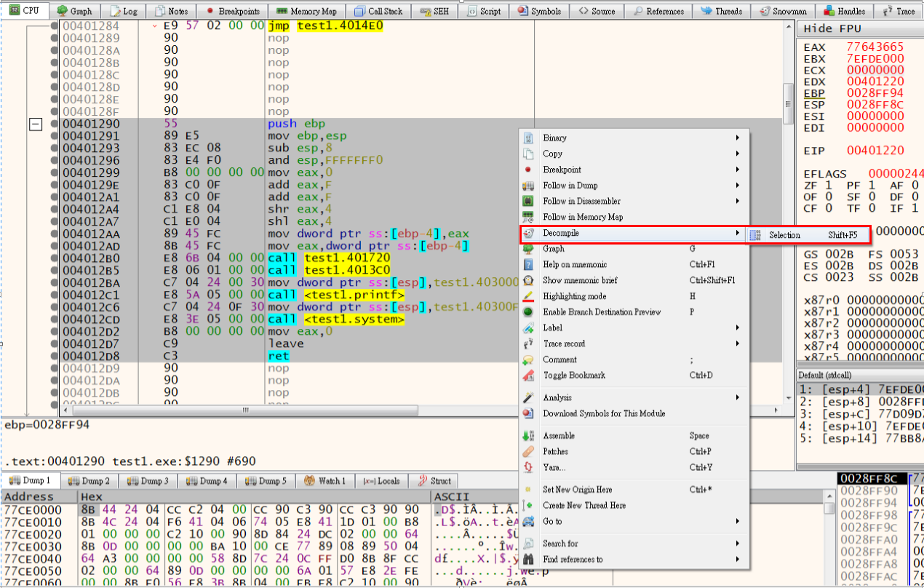This screenshot has width=924, height=588.
Task: Open the Dump 4 tab
Action: tap(207, 481)
